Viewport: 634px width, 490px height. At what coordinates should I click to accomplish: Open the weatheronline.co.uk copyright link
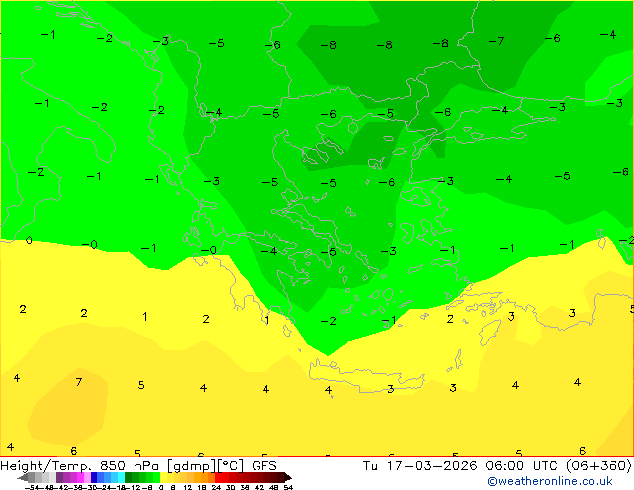(x=549, y=481)
